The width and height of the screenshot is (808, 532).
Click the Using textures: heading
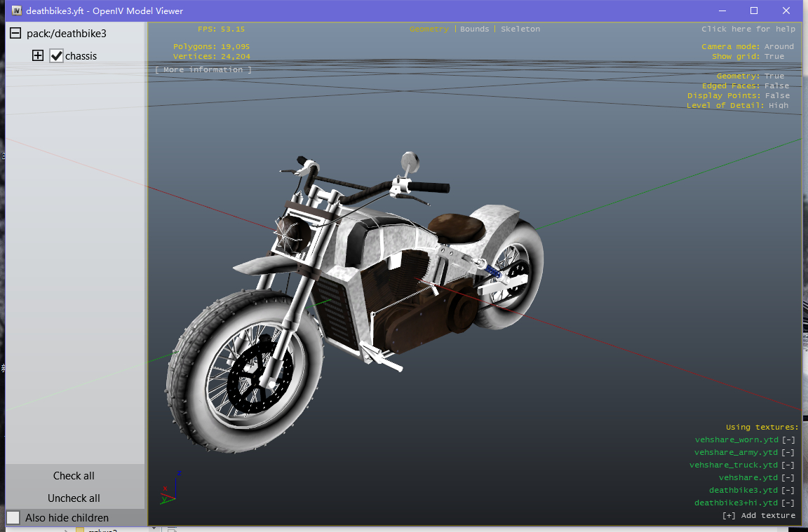click(762, 427)
